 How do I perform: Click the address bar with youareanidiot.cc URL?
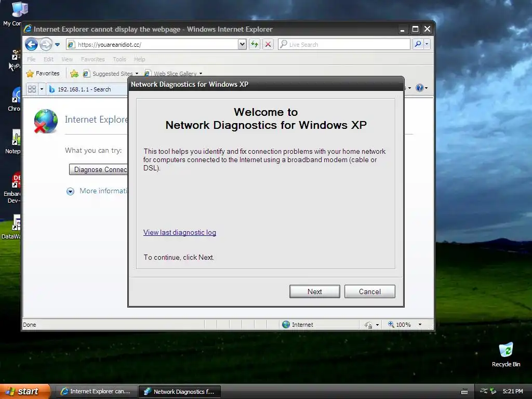tap(152, 45)
